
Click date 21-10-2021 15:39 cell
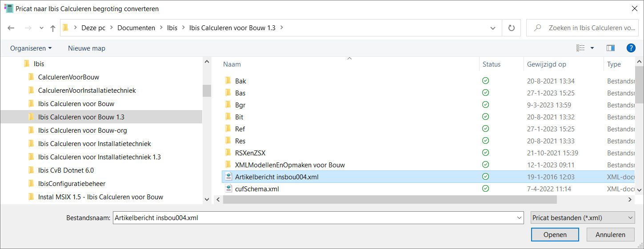(x=552, y=153)
